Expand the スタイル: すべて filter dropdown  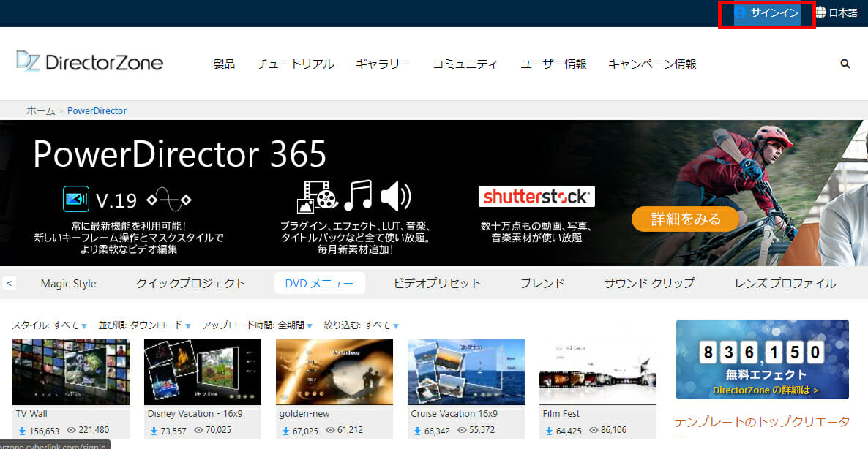(x=49, y=325)
